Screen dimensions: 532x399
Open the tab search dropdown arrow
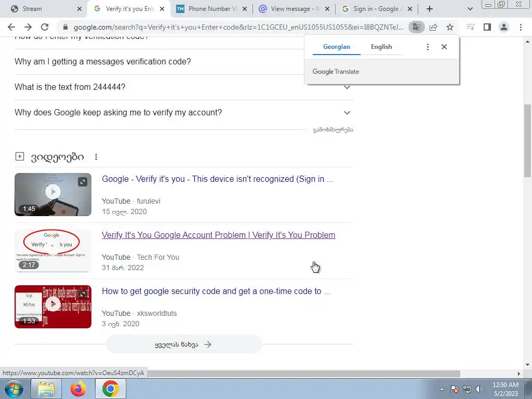(470, 9)
